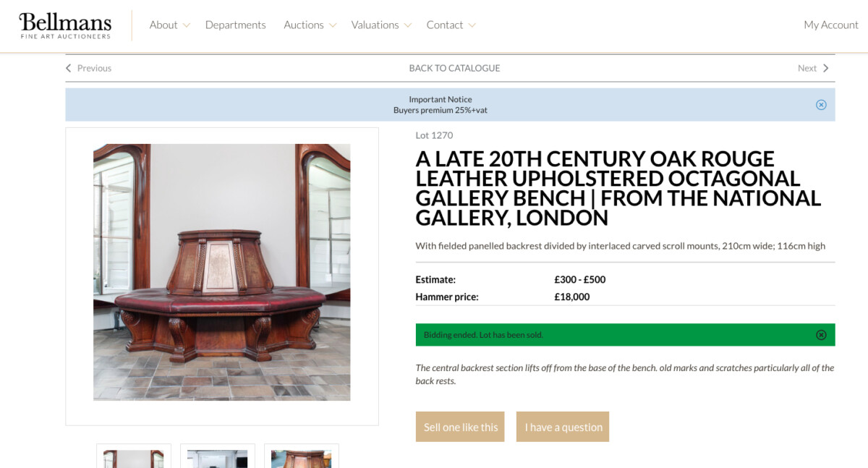Viewport: 868px width, 468px height.
Task: Open the Departments menu item
Action: click(x=235, y=25)
